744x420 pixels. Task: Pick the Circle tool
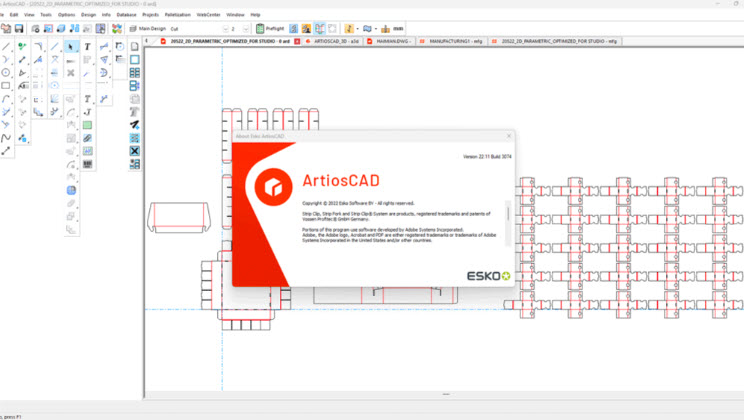point(6,73)
